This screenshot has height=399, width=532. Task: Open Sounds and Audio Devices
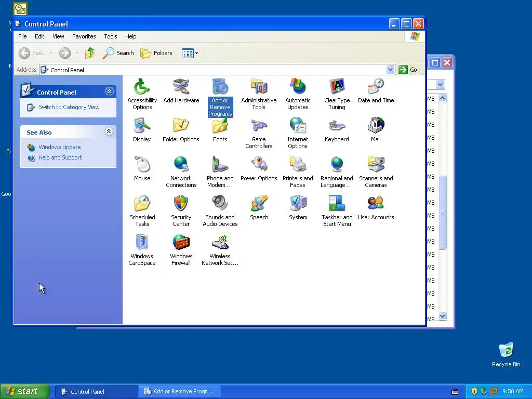[220, 211]
